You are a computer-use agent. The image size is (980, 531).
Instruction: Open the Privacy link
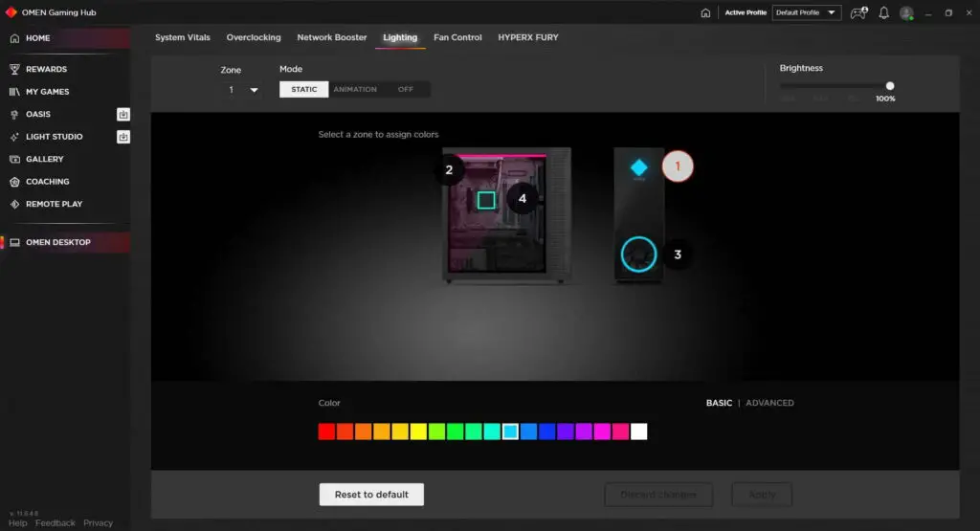(99, 523)
